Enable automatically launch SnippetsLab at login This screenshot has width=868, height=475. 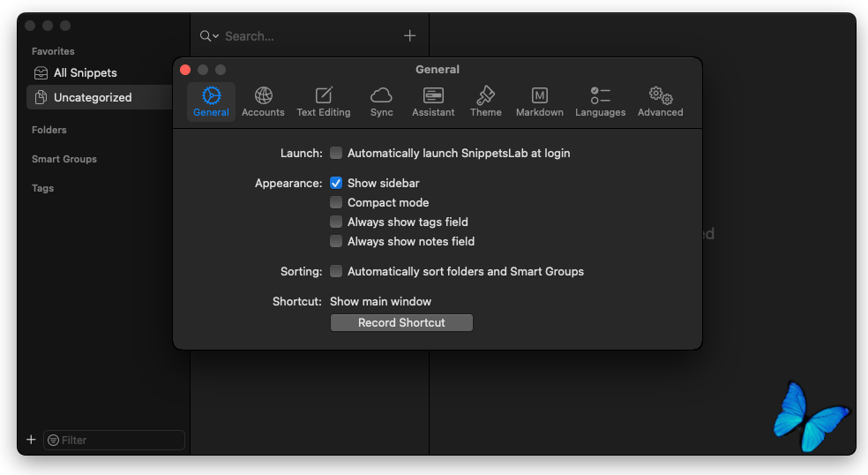(x=336, y=153)
